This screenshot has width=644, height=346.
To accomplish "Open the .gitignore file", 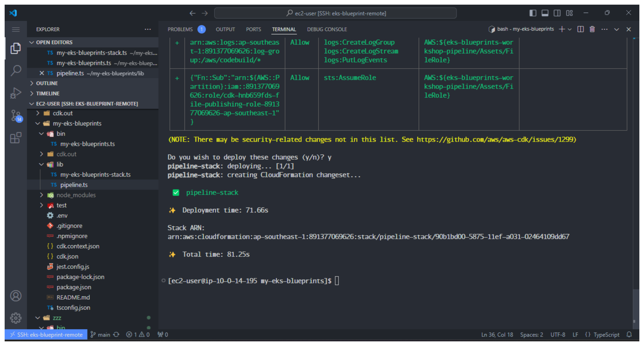I will pyautogui.click(x=92, y=226).
